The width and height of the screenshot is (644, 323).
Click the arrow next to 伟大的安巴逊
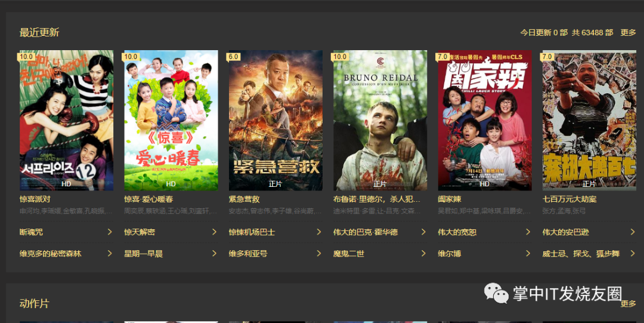(x=633, y=232)
